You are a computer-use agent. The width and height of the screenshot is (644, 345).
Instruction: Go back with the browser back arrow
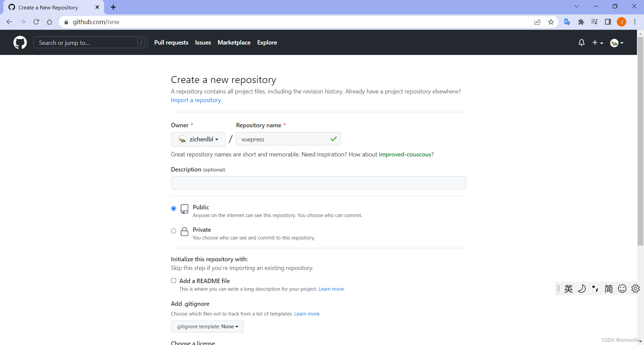pyautogui.click(x=9, y=22)
